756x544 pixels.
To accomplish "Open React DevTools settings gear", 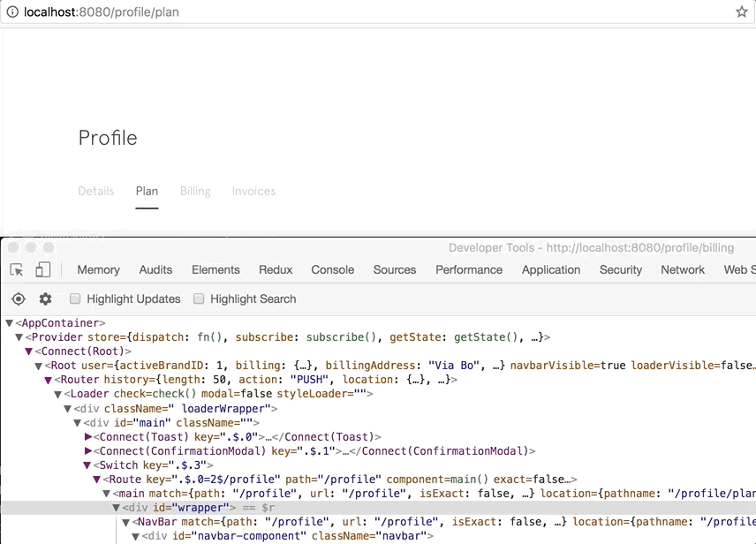I will [x=45, y=299].
